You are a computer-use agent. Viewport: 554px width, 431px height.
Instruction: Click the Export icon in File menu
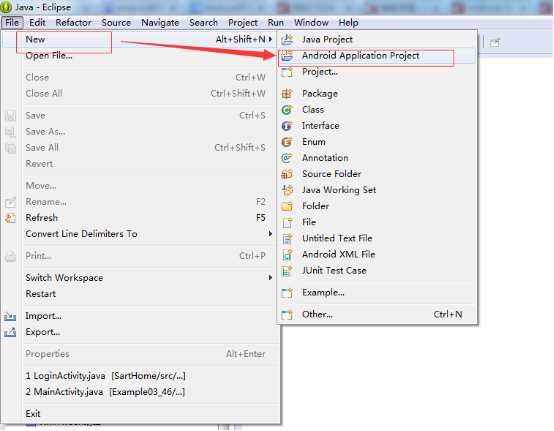coord(10,332)
